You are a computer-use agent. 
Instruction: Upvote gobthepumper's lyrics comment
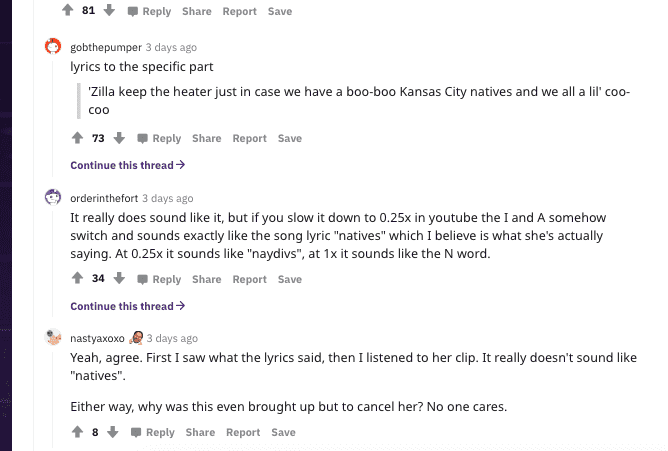78,138
